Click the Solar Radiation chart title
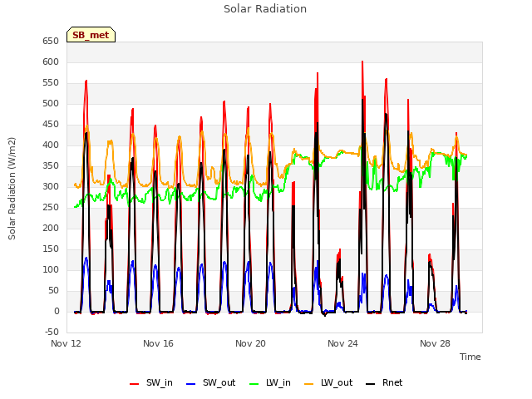The image size is (532, 399). click(265, 9)
